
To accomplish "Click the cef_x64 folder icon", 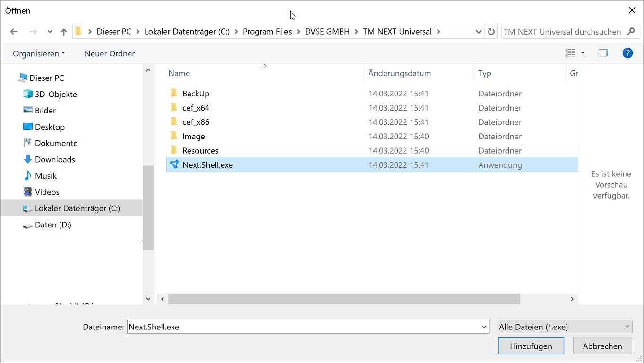I will click(174, 107).
